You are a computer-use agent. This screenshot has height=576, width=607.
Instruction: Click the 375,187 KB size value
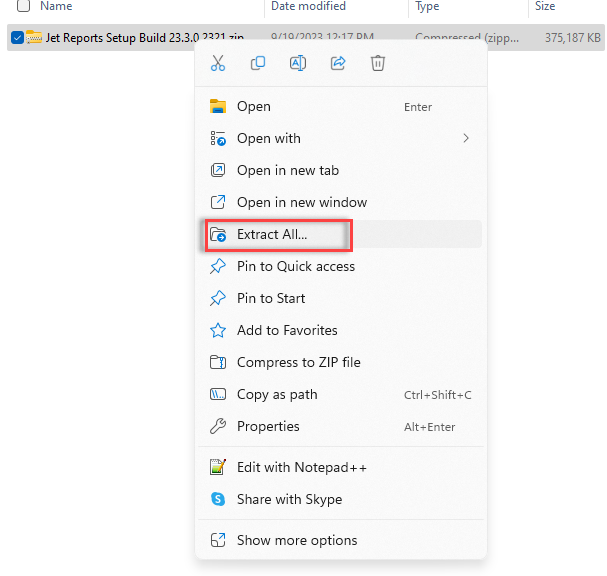[x=573, y=38]
